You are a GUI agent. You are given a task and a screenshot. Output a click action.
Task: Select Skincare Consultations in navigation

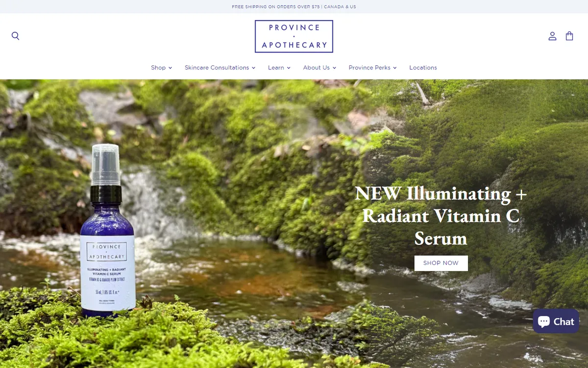click(217, 68)
